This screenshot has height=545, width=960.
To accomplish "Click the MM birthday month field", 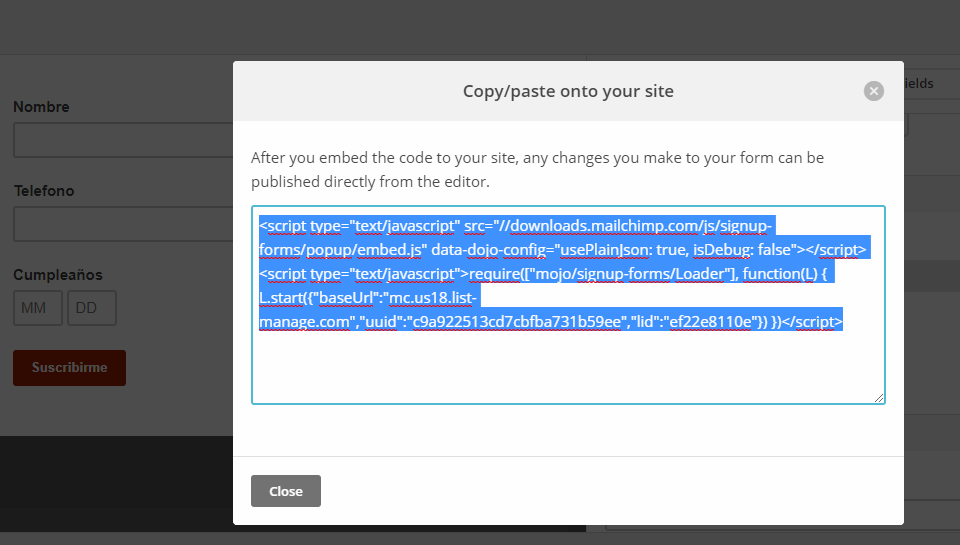I will pos(38,308).
